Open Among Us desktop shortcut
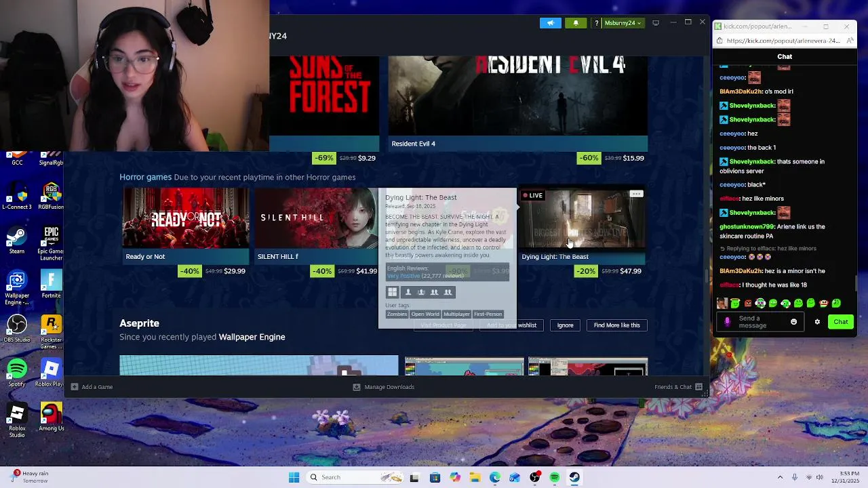The height and width of the screenshot is (488, 868). (x=52, y=418)
